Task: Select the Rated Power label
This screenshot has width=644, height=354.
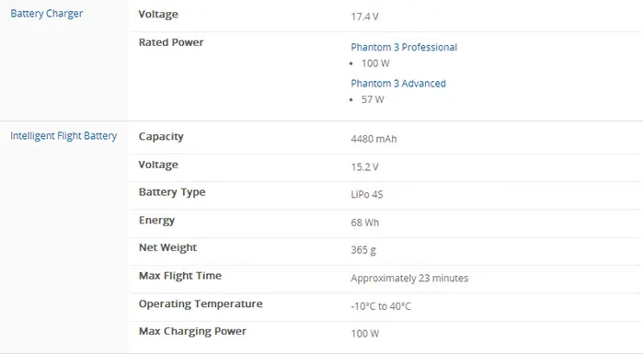Action: pyautogui.click(x=171, y=42)
